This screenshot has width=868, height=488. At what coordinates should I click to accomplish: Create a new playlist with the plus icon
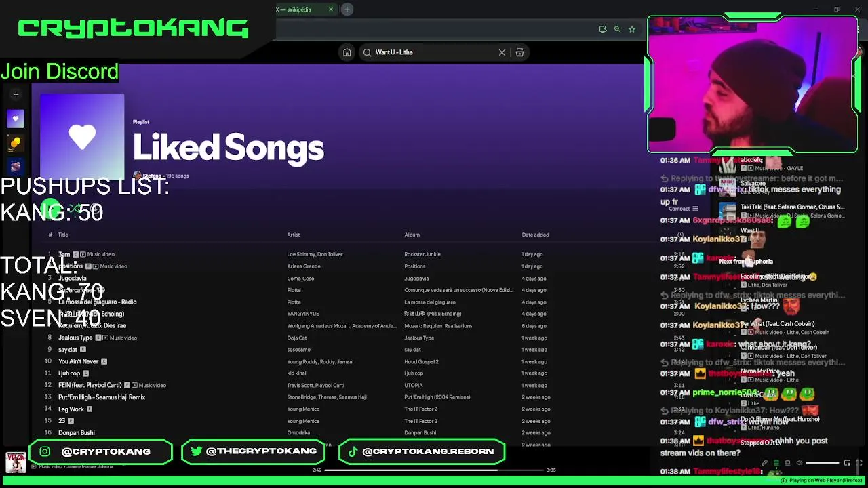click(16, 95)
